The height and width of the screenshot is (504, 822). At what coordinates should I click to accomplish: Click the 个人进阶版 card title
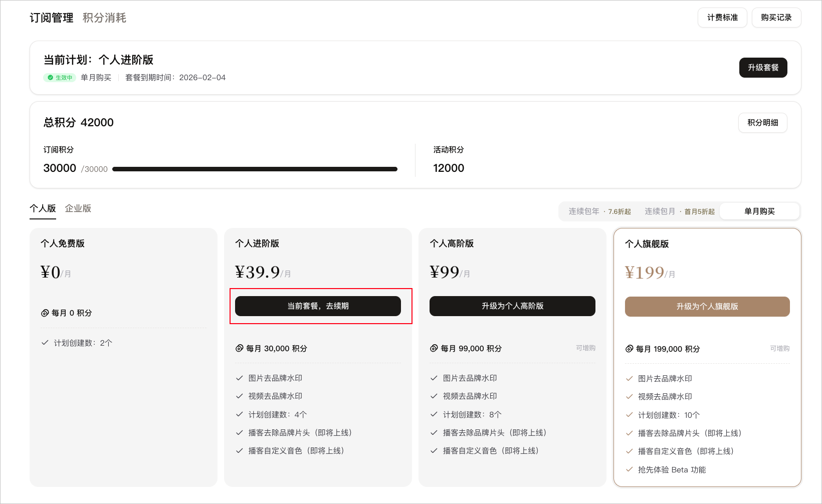pyautogui.click(x=257, y=243)
